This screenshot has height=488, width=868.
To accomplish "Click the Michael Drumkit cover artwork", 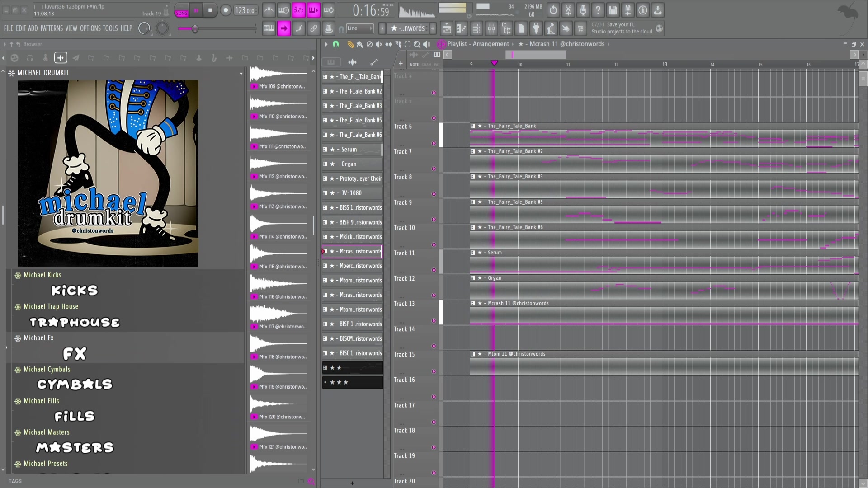I will click(x=108, y=174).
